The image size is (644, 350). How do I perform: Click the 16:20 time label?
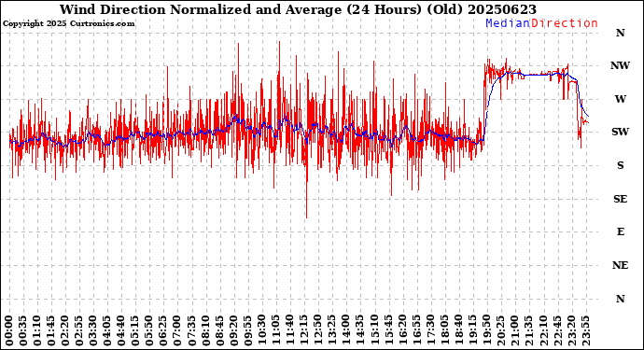[402, 330]
